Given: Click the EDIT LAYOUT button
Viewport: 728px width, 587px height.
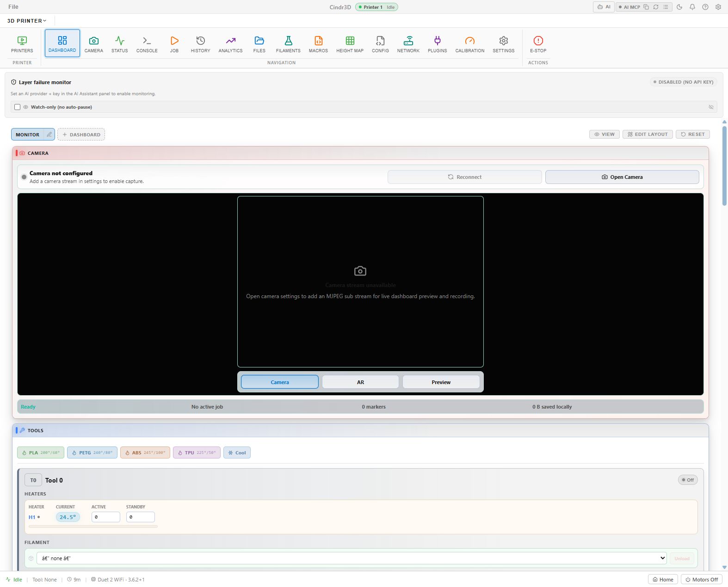Looking at the screenshot, I should pyautogui.click(x=648, y=134).
